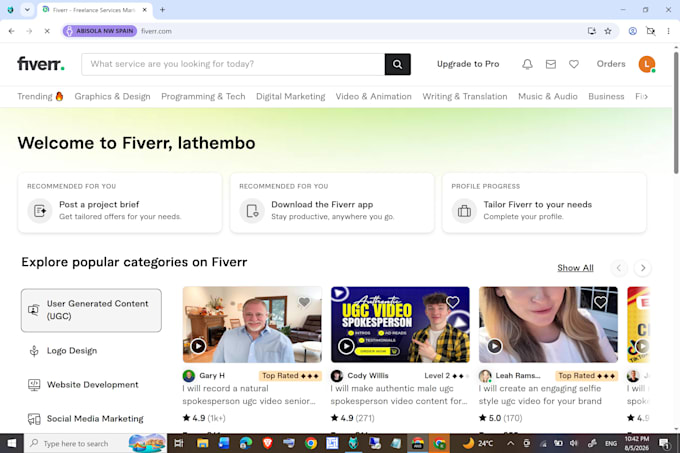This screenshot has width=680, height=453.
Task: Click Show All categories link
Action: click(575, 268)
